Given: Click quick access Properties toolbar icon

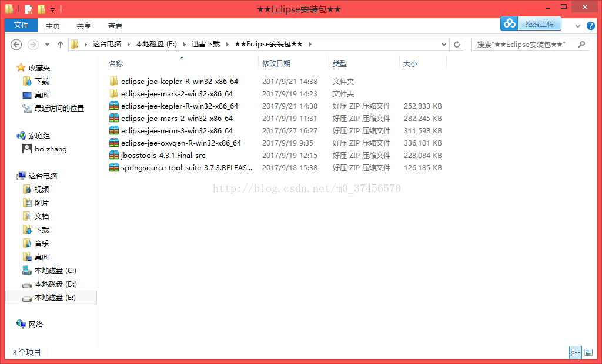Looking at the screenshot, I should point(28,8).
